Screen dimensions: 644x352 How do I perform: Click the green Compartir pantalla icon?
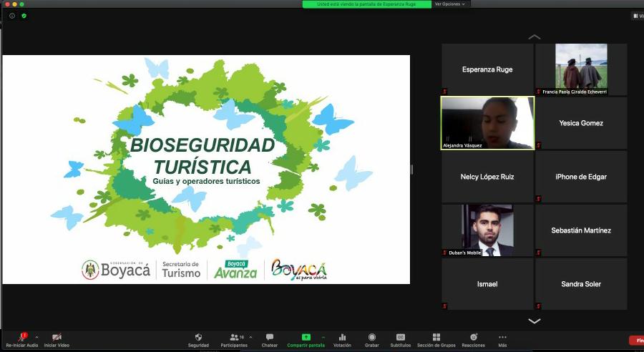pyautogui.click(x=306, y=337)
